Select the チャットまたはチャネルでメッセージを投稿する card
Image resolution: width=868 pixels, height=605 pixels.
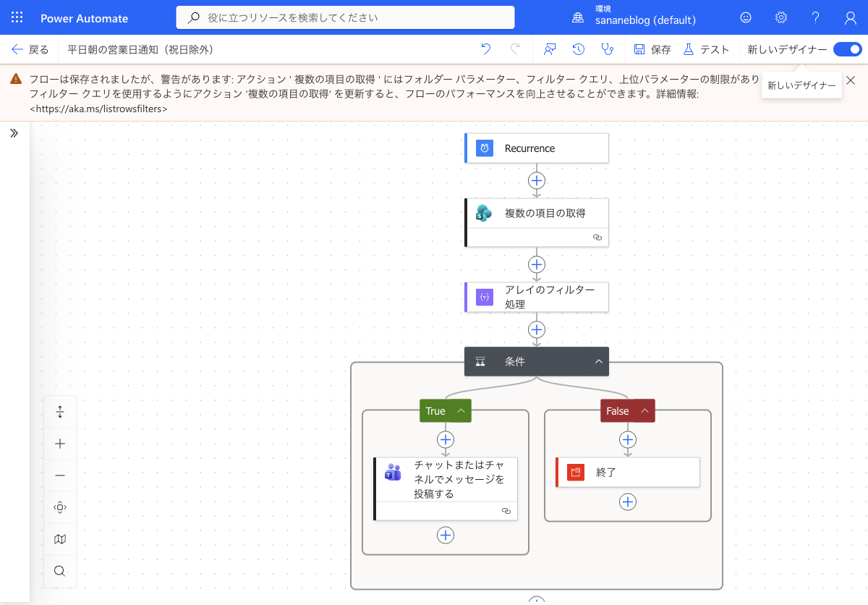[x=446, y=488]
